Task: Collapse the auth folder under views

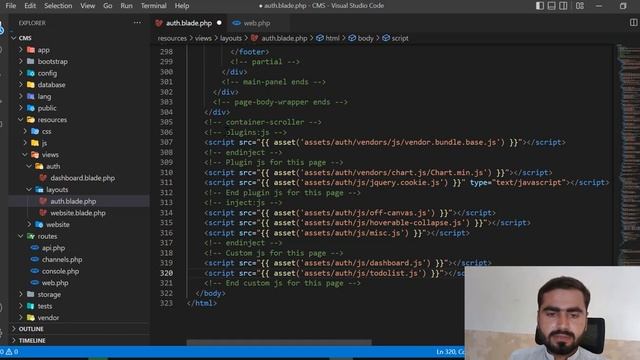Action: (53, 167)
